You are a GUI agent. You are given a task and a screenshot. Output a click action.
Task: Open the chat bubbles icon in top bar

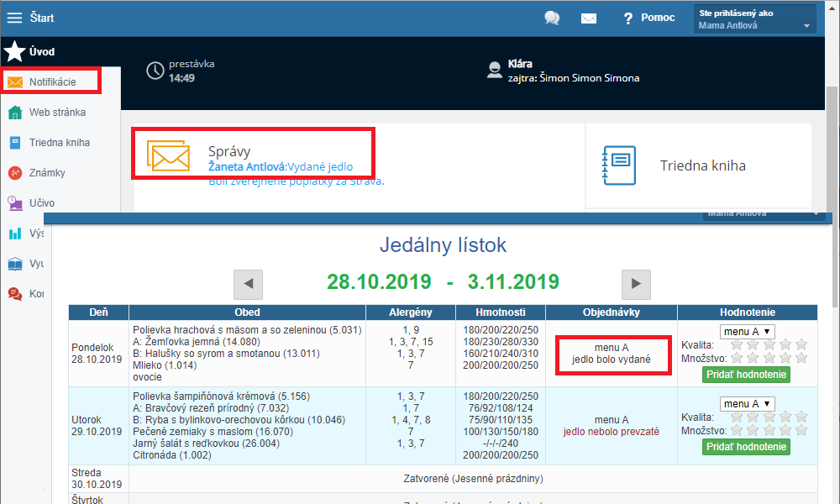(552, 18)
